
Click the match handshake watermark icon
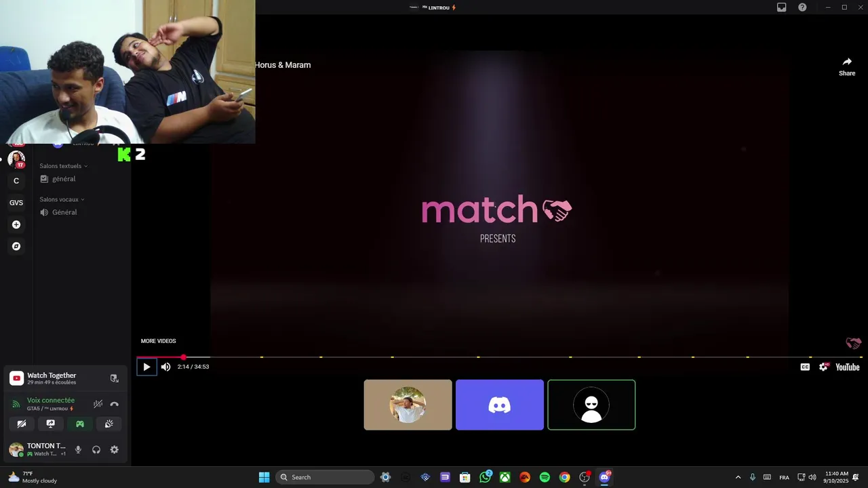point(853,343)
